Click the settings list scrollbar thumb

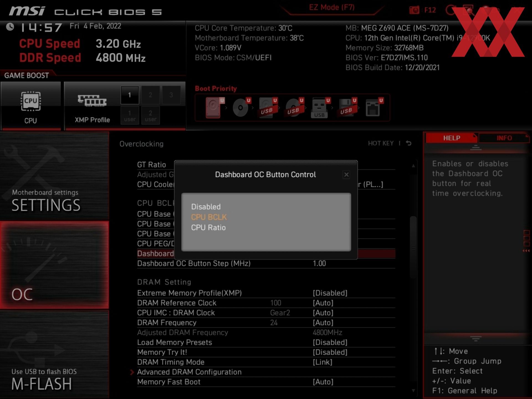[413, 247]
